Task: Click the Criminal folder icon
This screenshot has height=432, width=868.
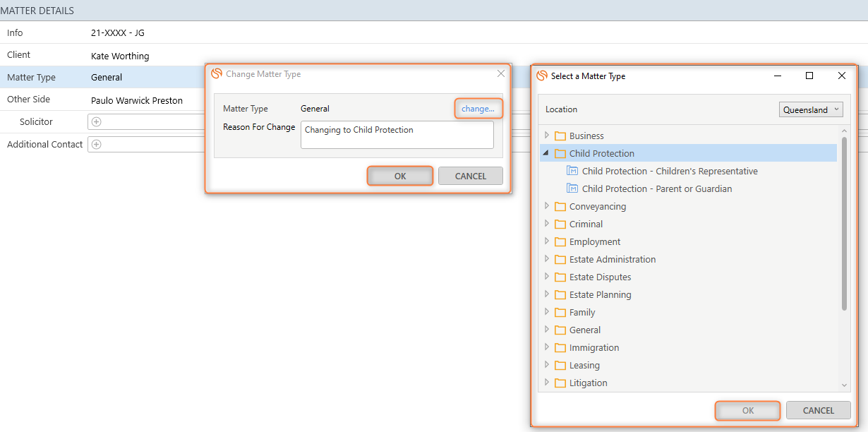Action: 560,224
